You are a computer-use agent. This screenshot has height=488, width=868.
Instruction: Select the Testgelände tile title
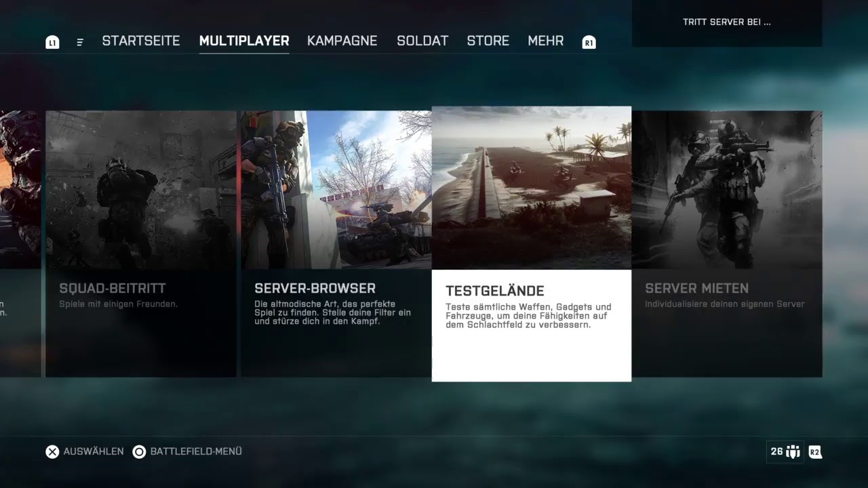[x=495, y=291]
